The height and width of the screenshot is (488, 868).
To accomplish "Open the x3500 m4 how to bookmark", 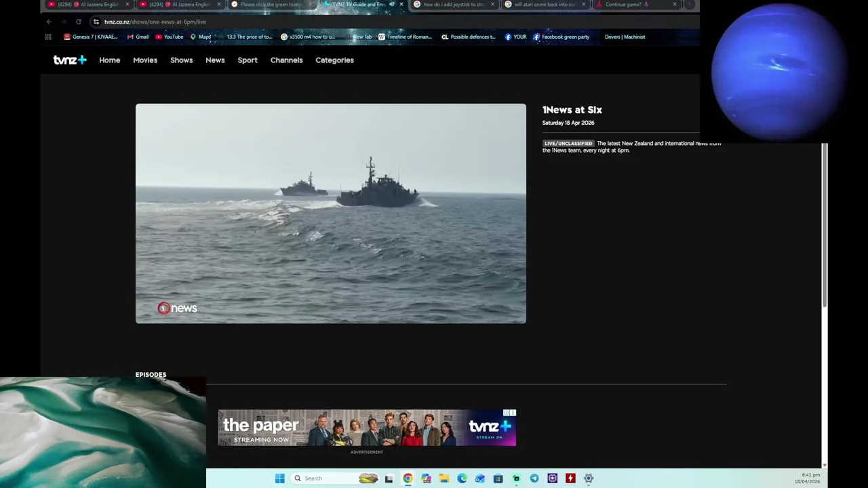I will point(308,37).
